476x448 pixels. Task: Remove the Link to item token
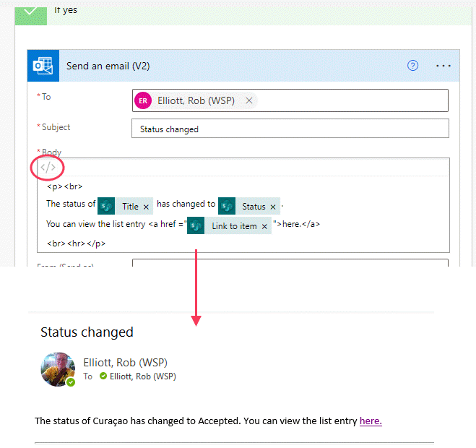[264, 227]
